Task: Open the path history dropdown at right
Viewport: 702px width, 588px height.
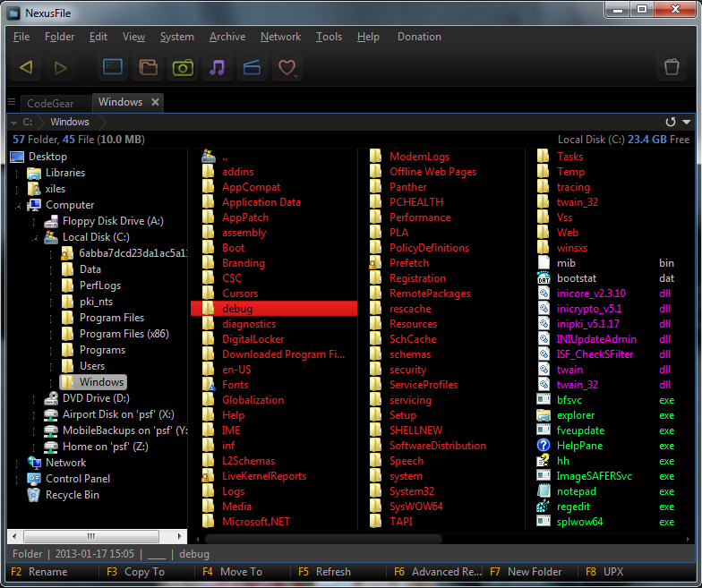Action: (686, 122)
